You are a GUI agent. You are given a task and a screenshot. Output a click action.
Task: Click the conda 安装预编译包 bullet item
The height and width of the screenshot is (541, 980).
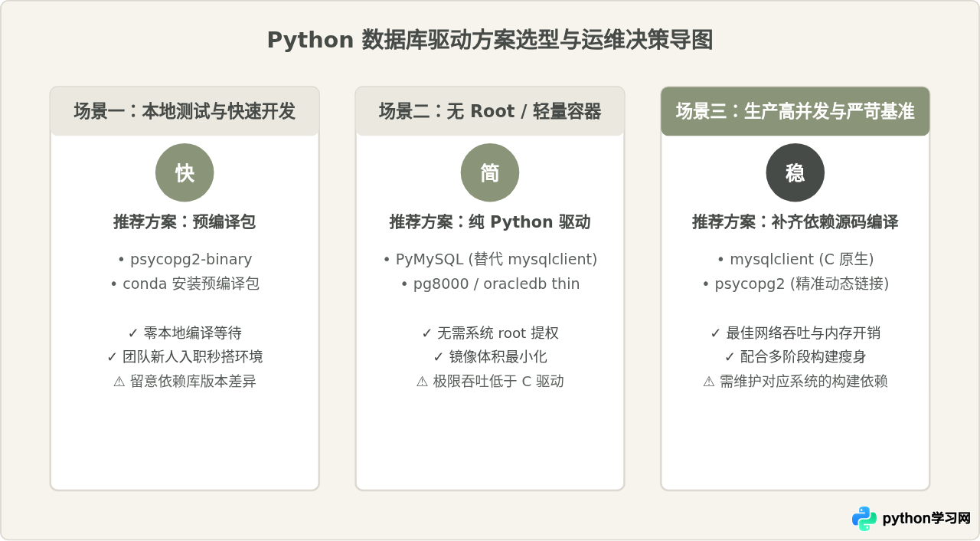(x=185, y=284)
